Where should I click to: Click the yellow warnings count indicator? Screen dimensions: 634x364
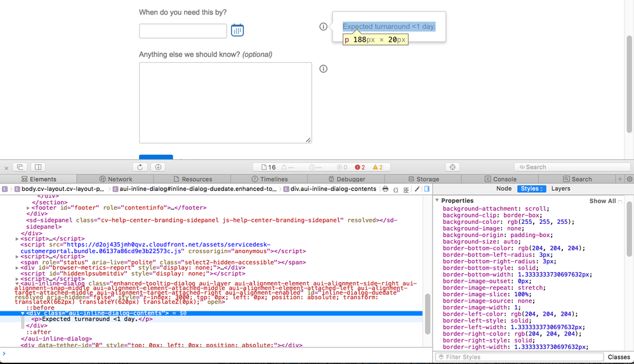[x=378, y=167]
